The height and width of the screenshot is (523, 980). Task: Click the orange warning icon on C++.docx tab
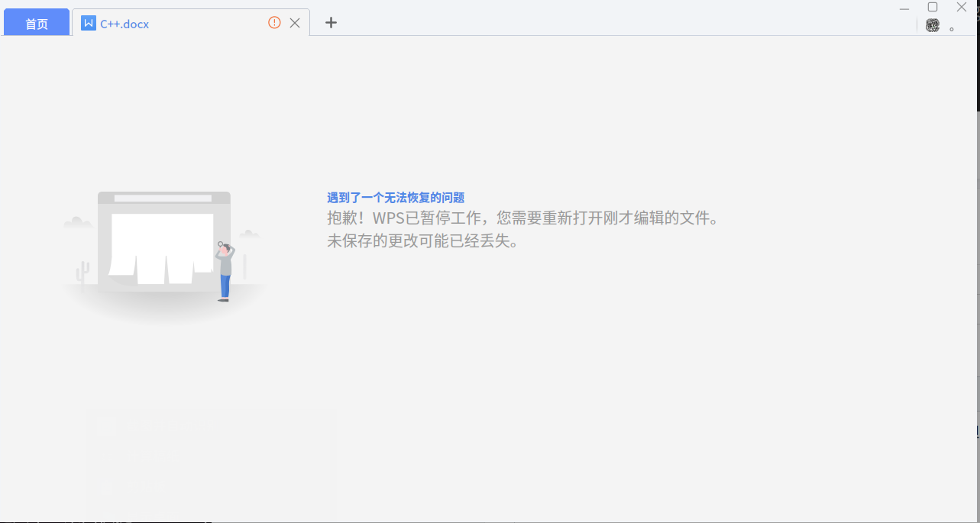point(274,23)
